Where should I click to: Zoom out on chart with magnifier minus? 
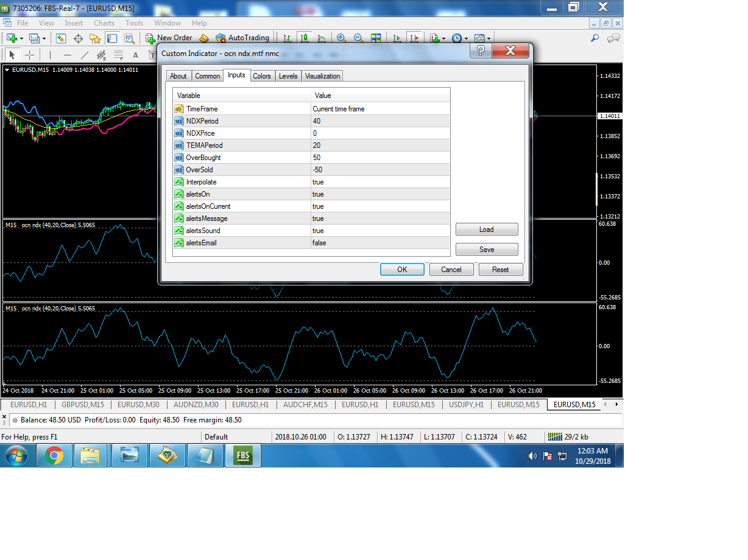pos(359,38)
